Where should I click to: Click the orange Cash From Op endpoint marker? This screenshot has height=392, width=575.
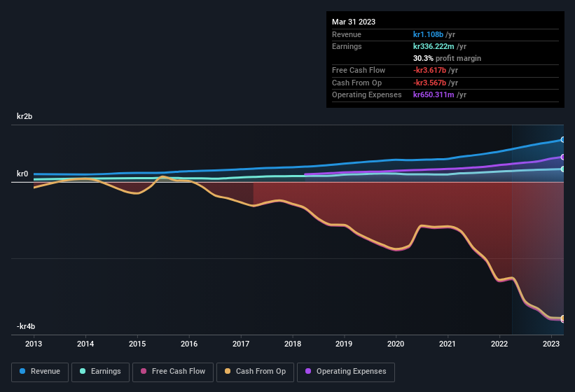(563, 318)
